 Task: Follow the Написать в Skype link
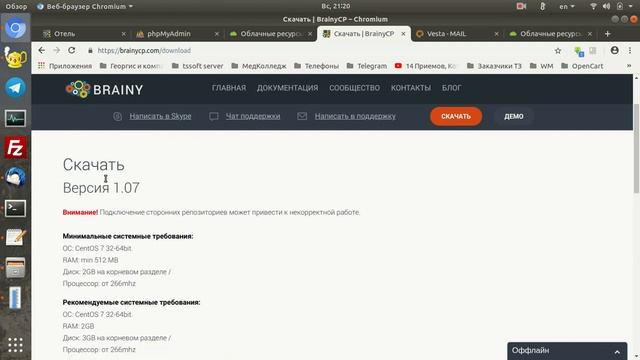pyautogui.click(x=160, y=116)
